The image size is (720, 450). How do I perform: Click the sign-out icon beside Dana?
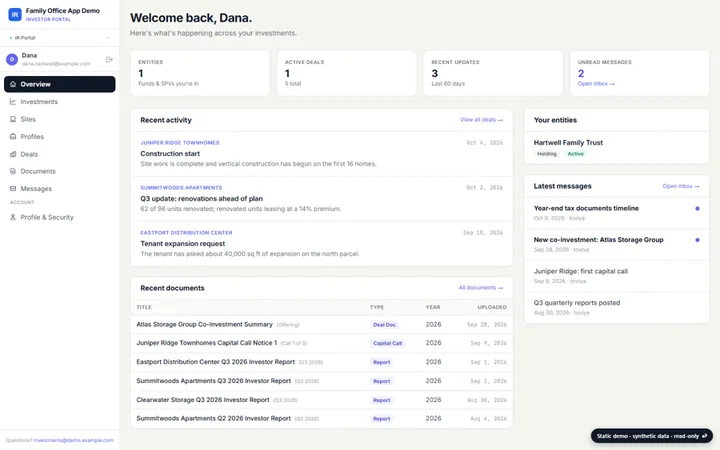pyautogui.click(x=109, y=59)
